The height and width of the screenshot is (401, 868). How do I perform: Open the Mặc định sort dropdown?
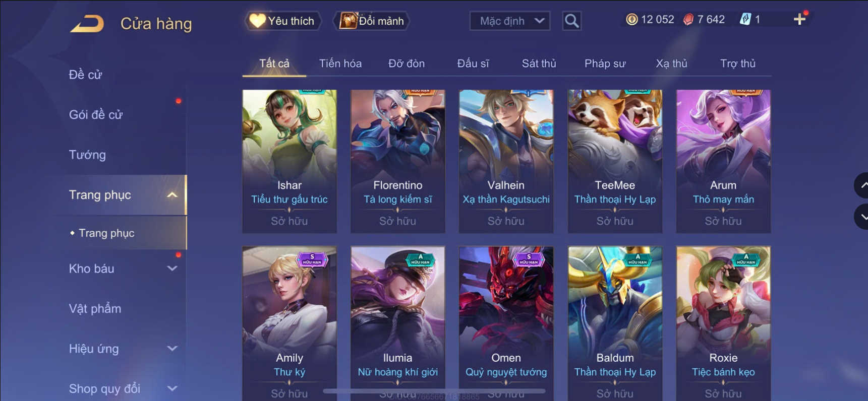(x=510, y=21)
